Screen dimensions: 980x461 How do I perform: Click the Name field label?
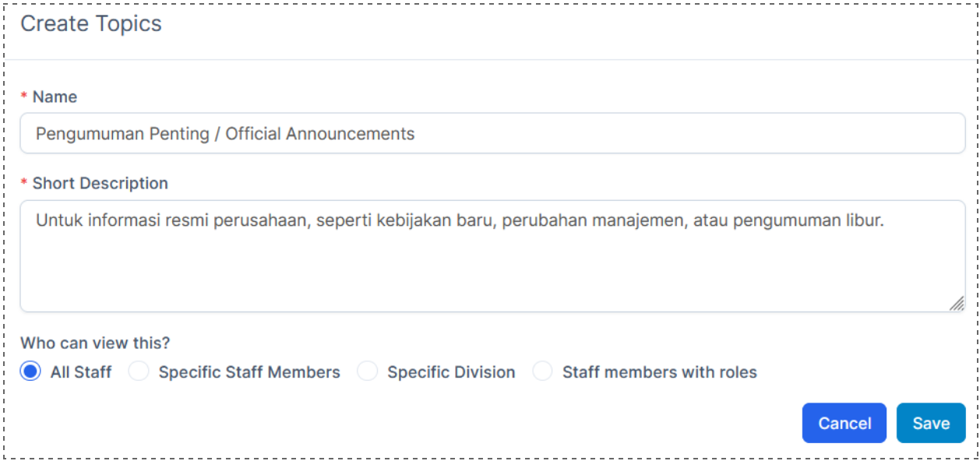[x=55, y=97]
